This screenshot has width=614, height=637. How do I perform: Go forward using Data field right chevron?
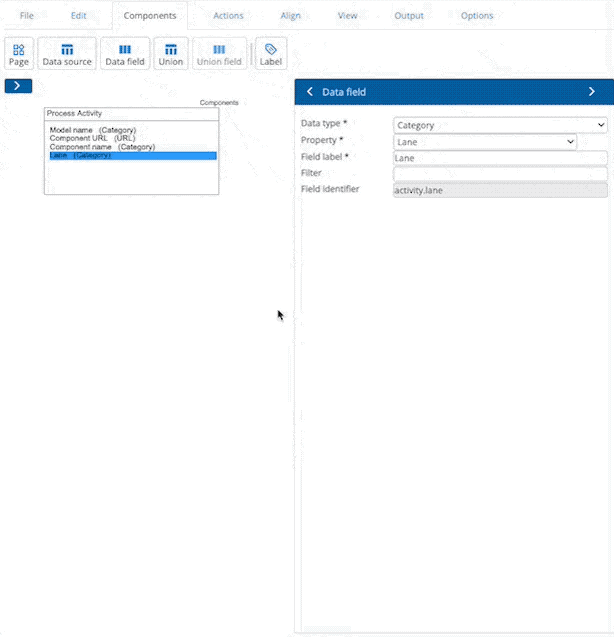[591, 92]
